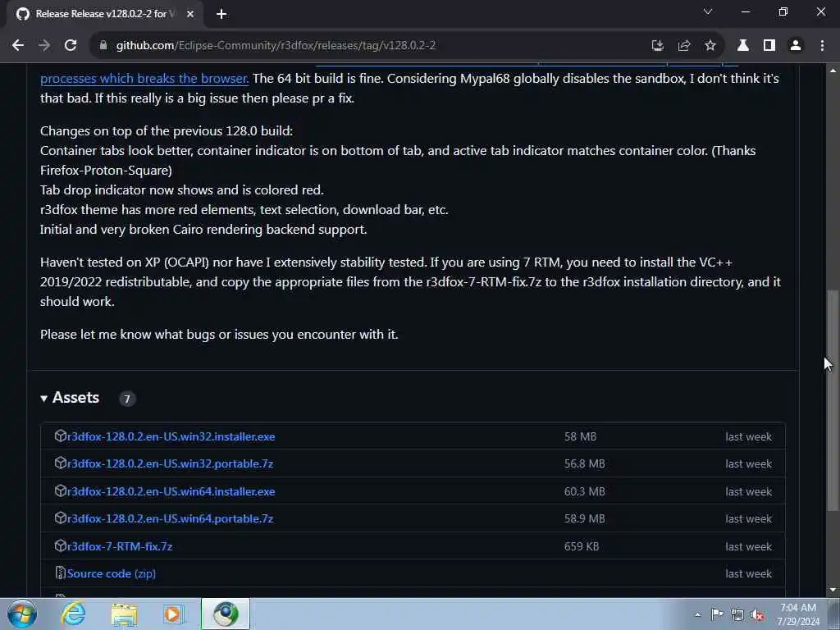
Task: Launch Internet Explorer from the taskbar
Action: (73, 614)
